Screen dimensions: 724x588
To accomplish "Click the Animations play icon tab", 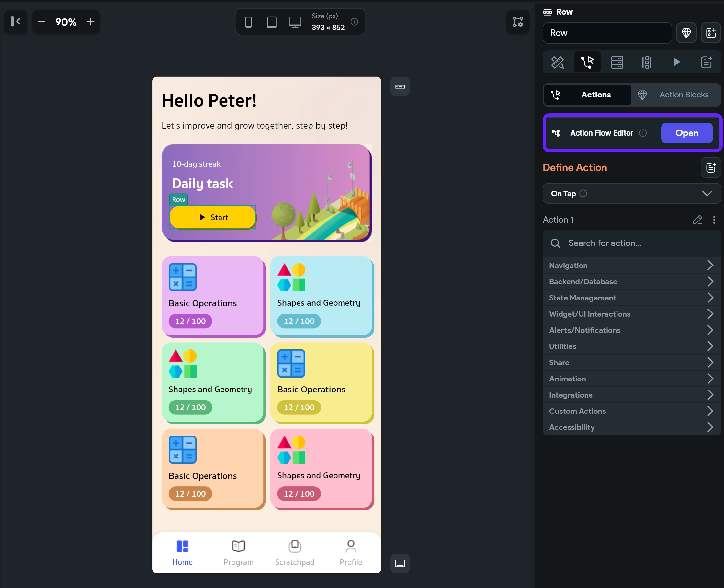I will coord(677,62).
